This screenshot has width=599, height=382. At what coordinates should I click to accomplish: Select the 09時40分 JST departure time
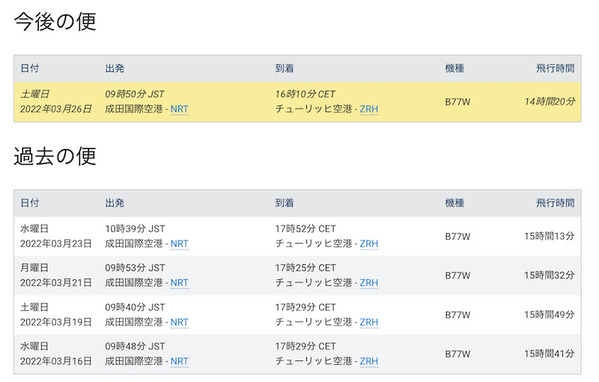click(135, 307)
